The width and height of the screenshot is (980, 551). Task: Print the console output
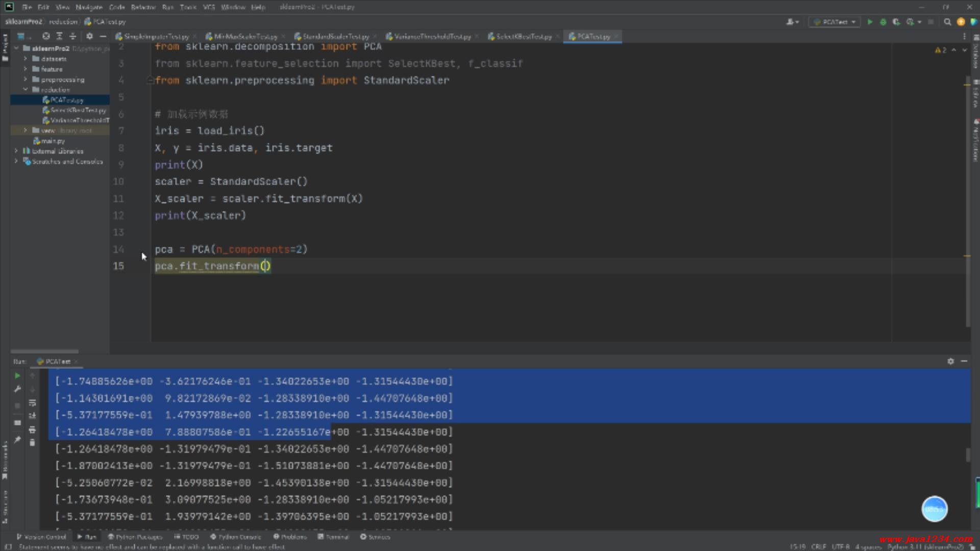[x=32, y=430]
